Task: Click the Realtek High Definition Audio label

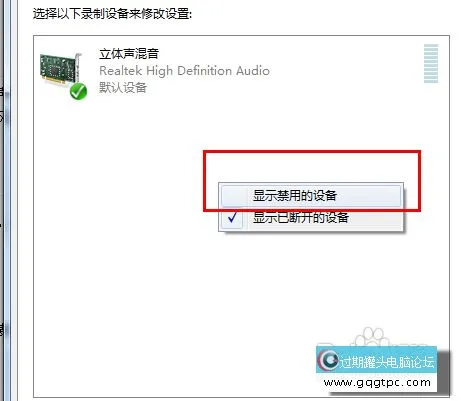Action: 184,71
